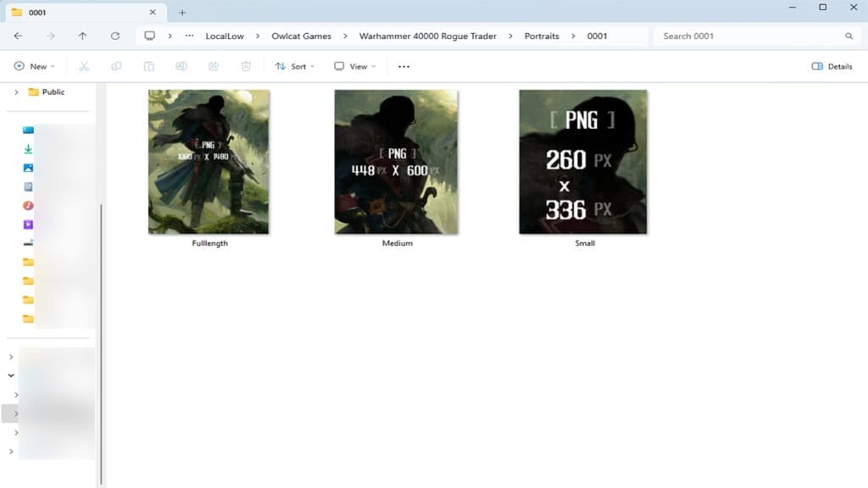Open the View layout dropdown
This screenshot has width=868, height=488.
pyautogui.click(x=354, y=66)
